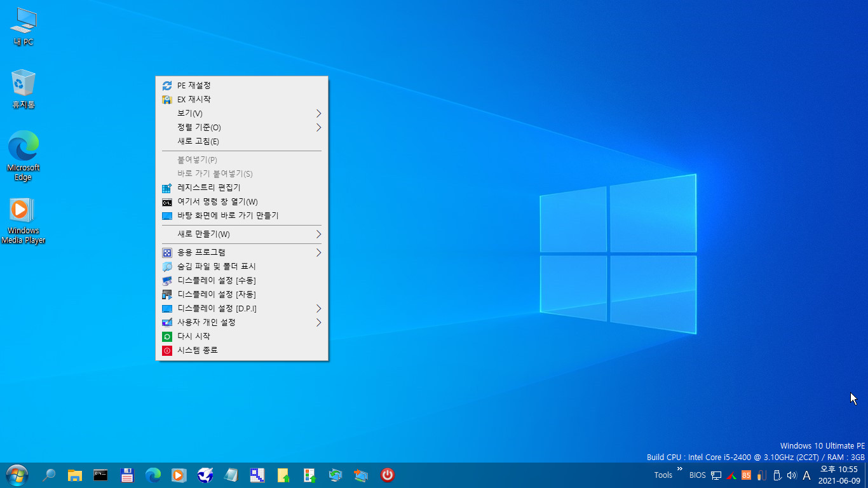Click 시스템 종료 to shut down
The image size is (868, 488).
(x=241, y=350)
